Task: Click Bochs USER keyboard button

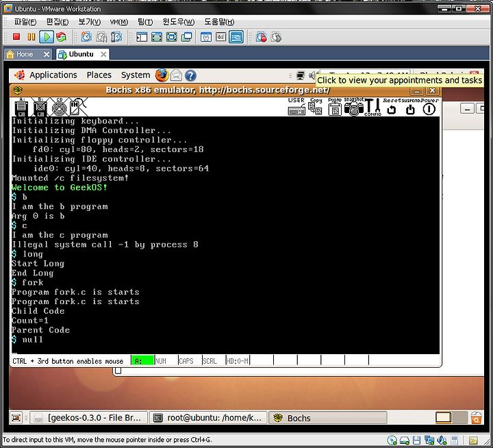Action: point(296,107)
